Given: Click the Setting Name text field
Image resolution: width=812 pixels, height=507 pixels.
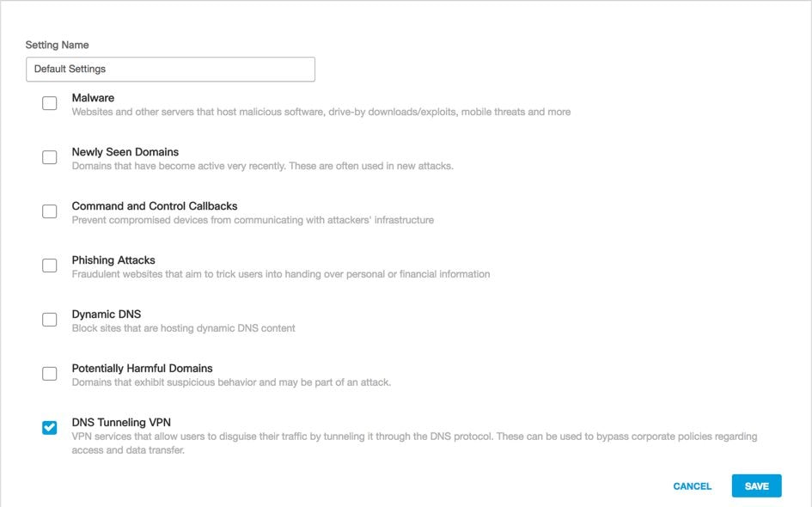Looking at the screenshot, I should coord(170,69).
